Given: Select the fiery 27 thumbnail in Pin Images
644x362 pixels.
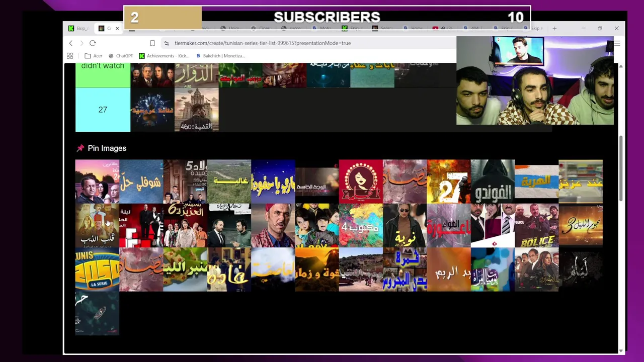Looking at the screenshot, I should coord(449,182).
